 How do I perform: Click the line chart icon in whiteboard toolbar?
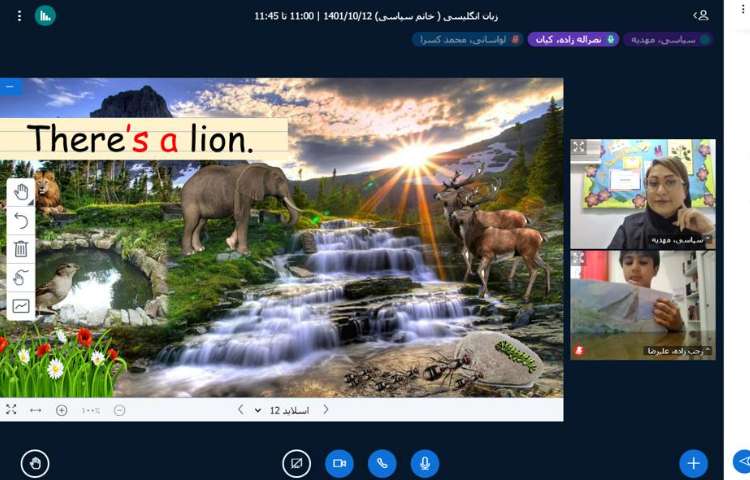tap(21, 306)
